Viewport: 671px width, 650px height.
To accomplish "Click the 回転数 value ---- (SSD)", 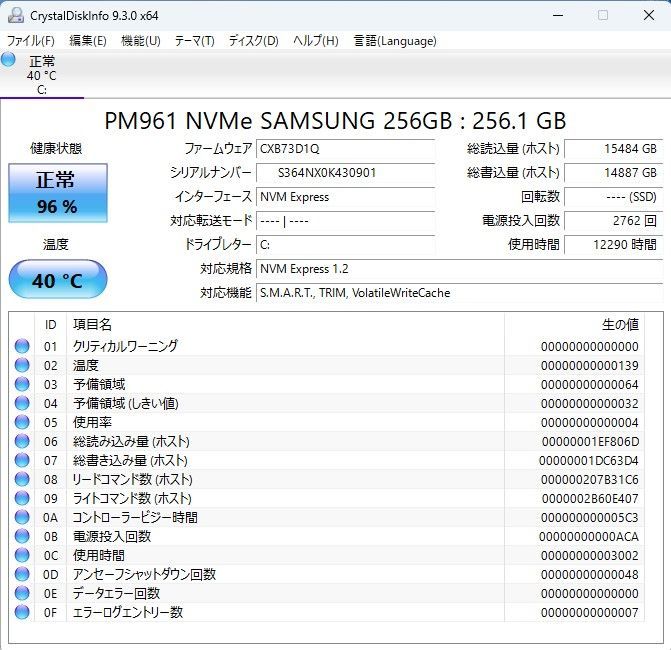I will [614, 197].
